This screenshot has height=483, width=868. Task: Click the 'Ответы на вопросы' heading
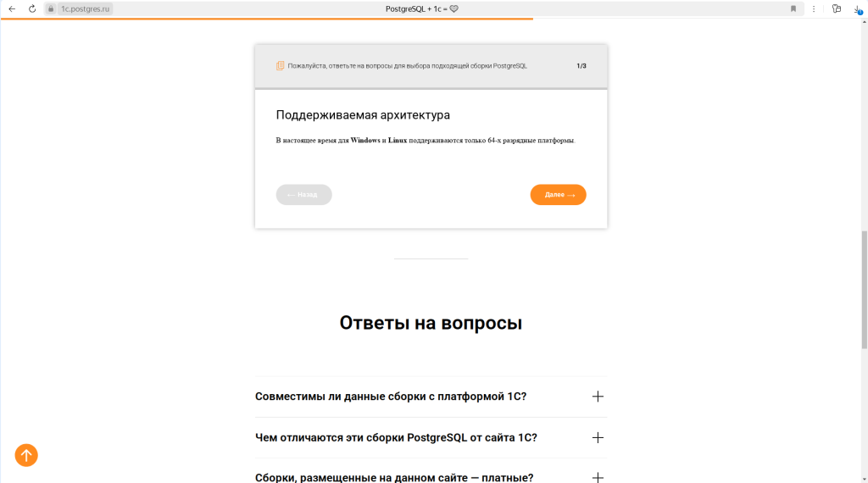pyautogui.click(x=431, y=323)
